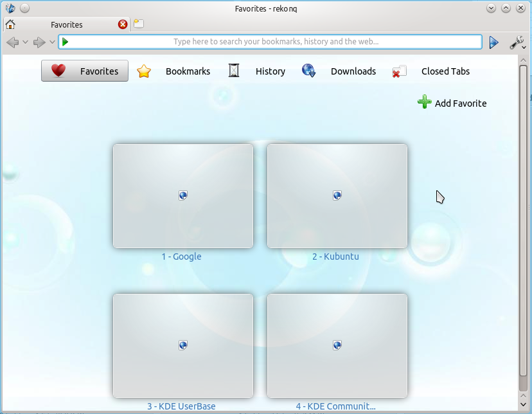Open the KDE UserBase thumbnail
532x414 pixels.
(183, 346)
